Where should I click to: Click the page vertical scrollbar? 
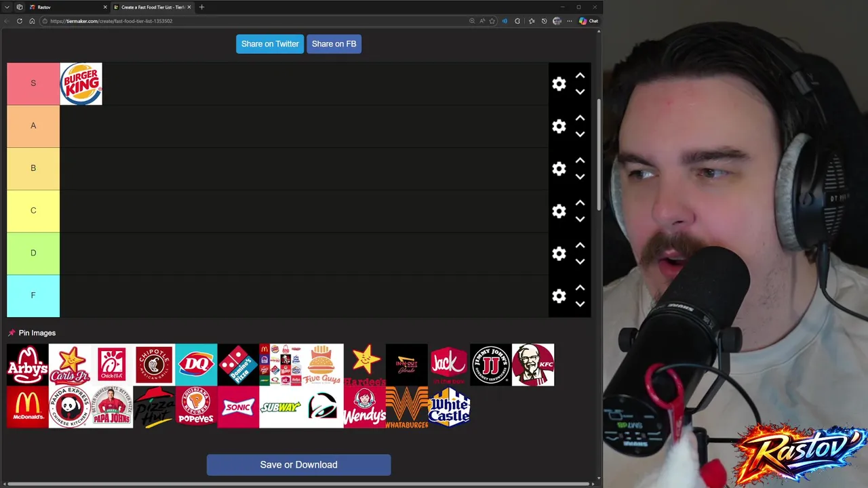598,156
